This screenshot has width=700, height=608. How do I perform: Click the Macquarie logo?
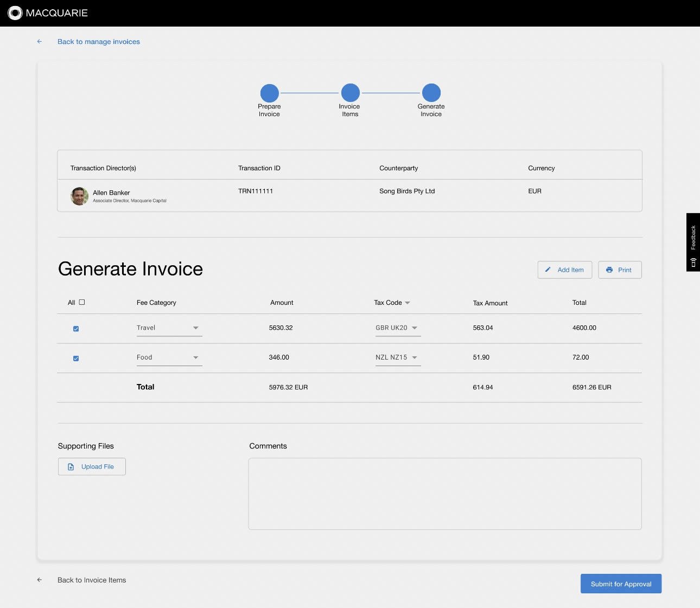(48, 13)
